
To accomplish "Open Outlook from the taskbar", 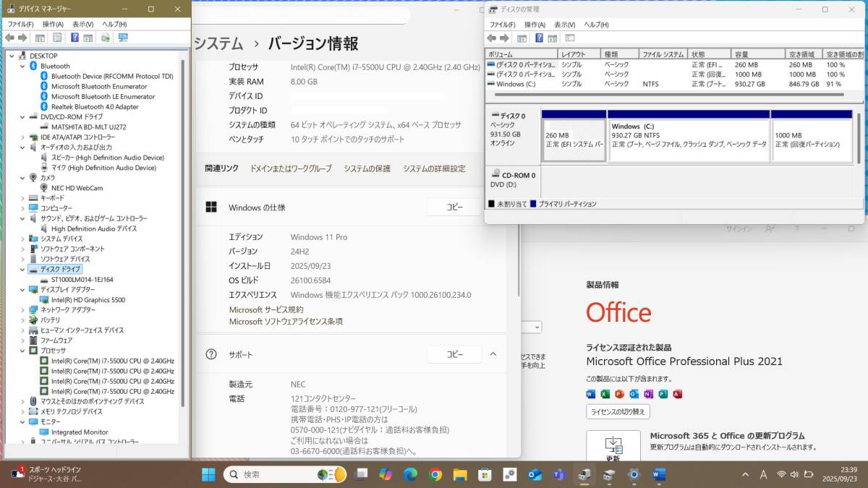I will [535, 474].
